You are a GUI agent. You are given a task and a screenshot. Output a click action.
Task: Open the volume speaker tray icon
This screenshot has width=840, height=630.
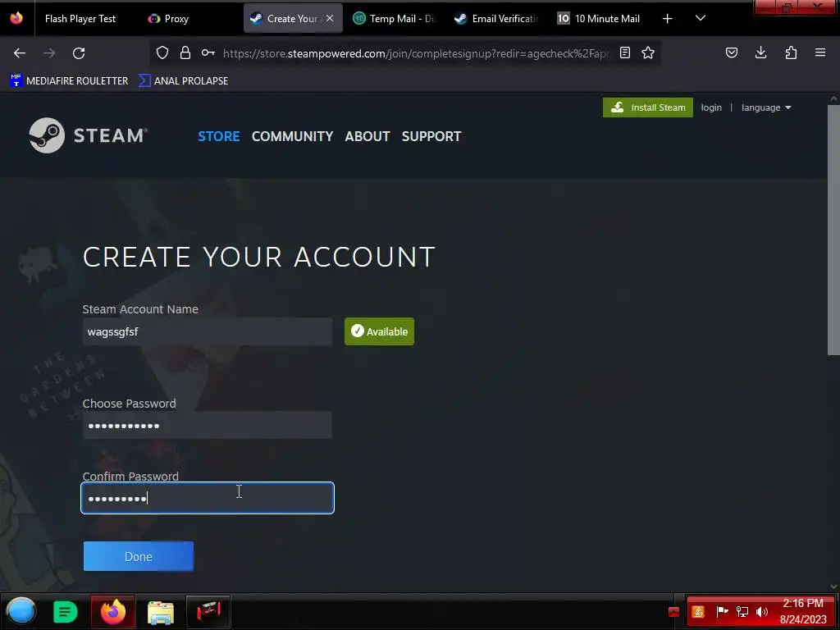[762, 612]
